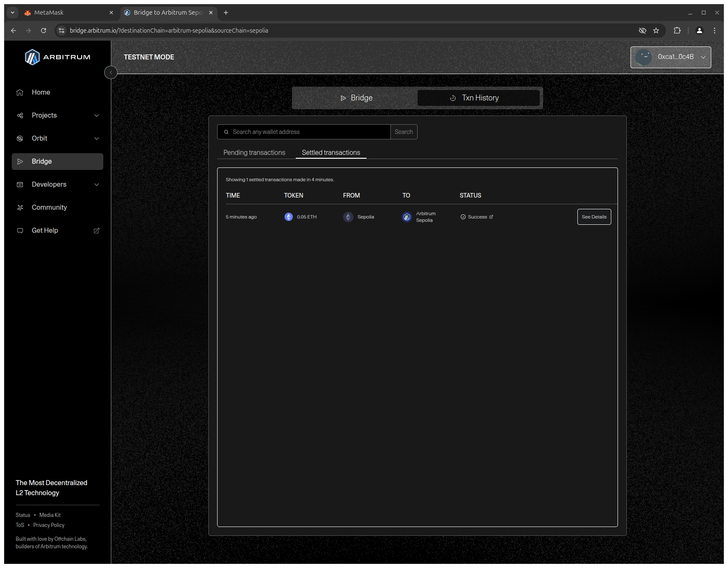This screenshot has width=728, height=568.
Task: Open Success status external link icon
Action: coord(491,217)
